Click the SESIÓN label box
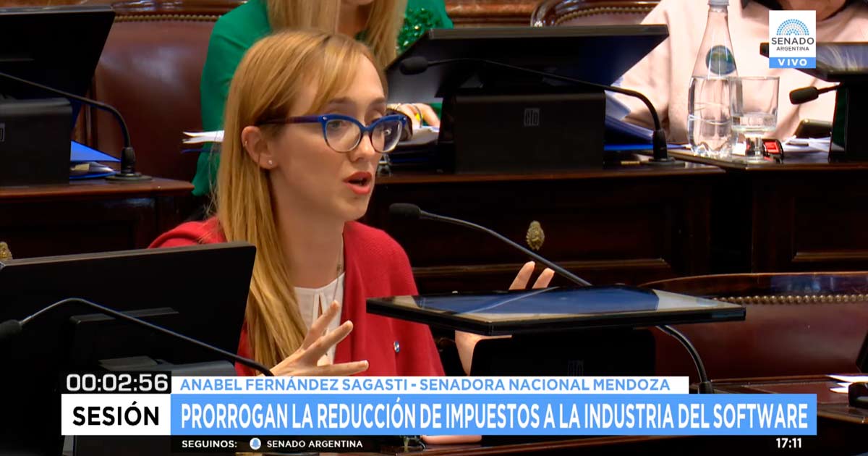 coord(116,415)
